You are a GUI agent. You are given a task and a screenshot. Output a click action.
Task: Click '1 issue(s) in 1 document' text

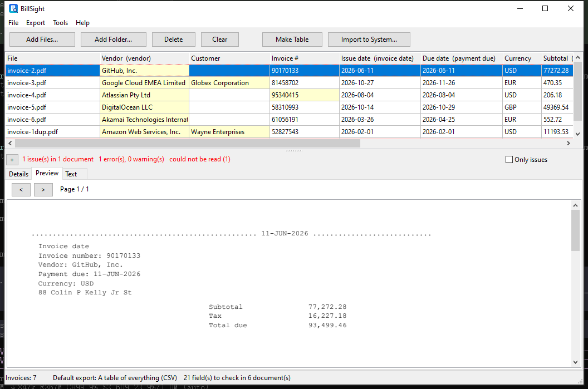pyautogui.click(x=58, y=159)
